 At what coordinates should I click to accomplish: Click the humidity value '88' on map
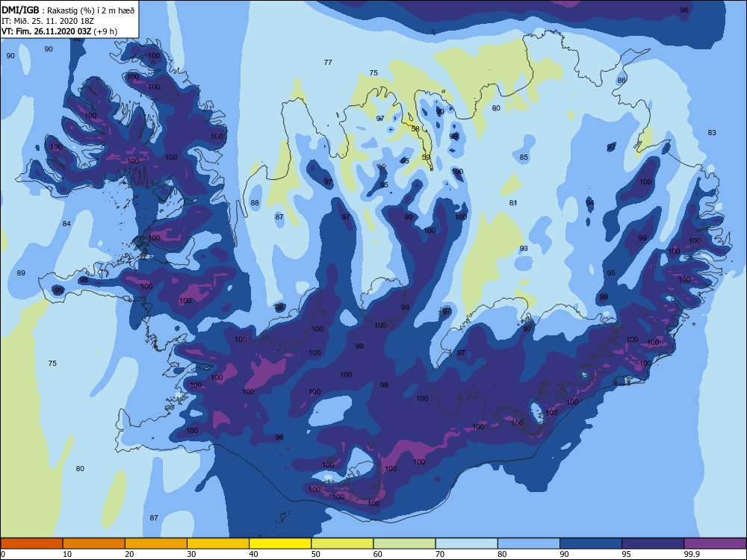tap(255, 202)
